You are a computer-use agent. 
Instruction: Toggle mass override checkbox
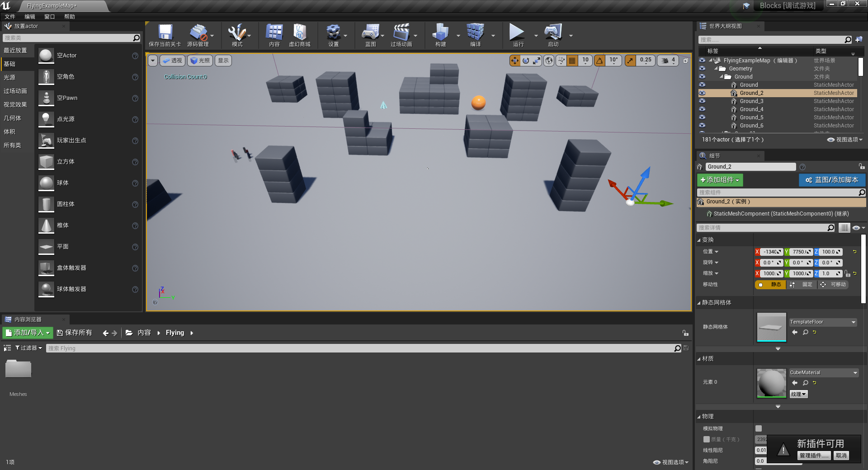tap(706, 439)
